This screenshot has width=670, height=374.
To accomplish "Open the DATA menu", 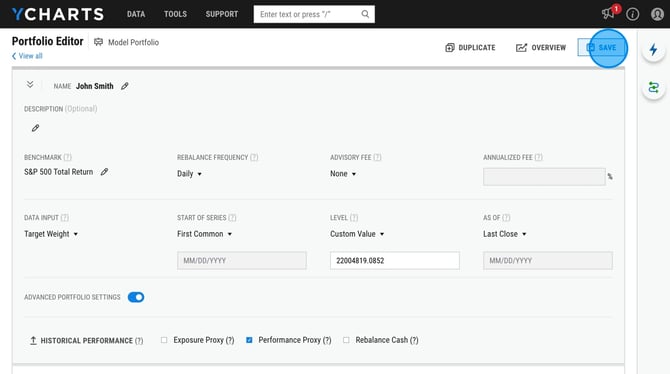I will click(136, 14).
